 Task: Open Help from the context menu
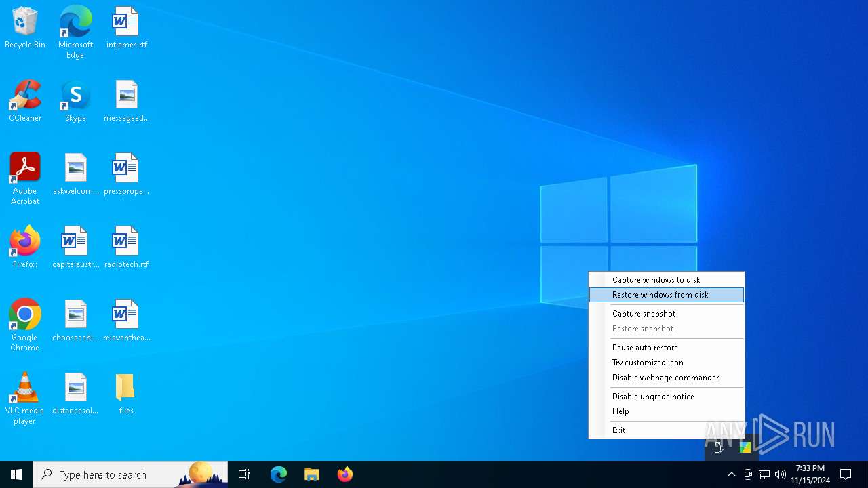tap(667, 411)
